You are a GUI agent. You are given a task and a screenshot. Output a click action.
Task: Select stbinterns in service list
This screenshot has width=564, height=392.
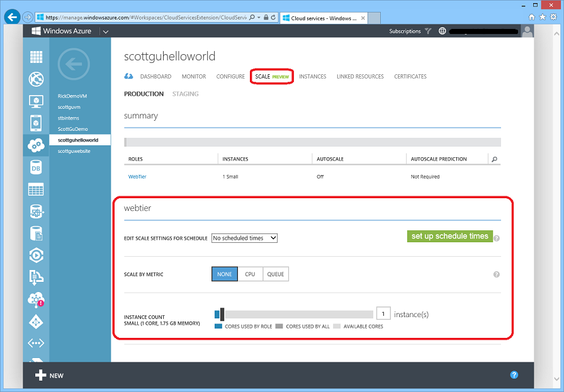point(69,118)
